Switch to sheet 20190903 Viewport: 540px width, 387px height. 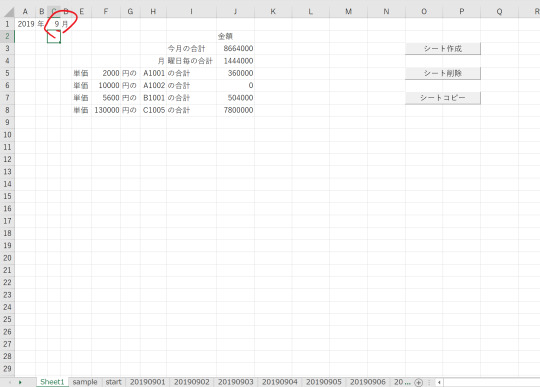236,382
